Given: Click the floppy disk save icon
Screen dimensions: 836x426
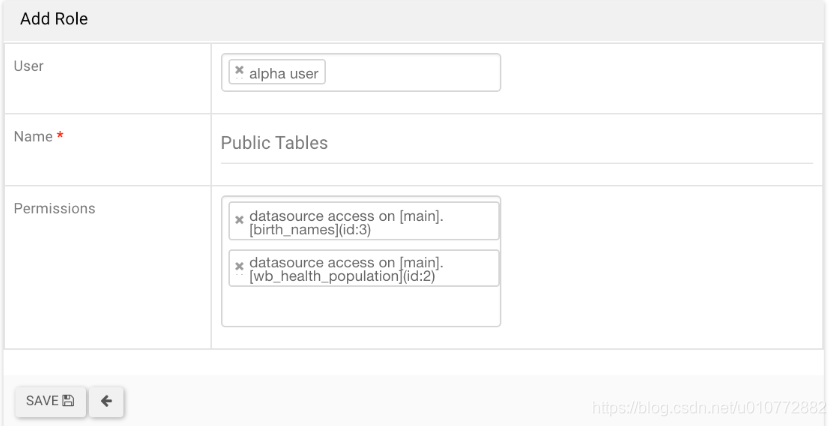Looking at the screenshot, I should pyautogui.click(x=68, y=401).
